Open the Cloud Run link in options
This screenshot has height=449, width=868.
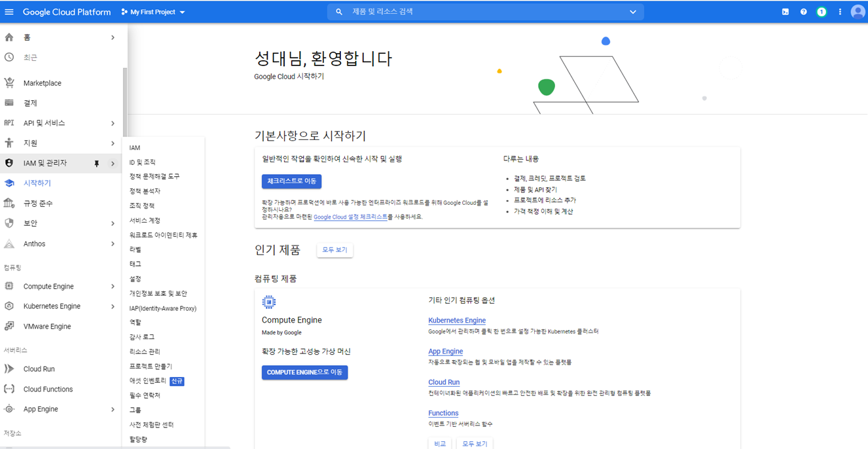tap(444, 382)
